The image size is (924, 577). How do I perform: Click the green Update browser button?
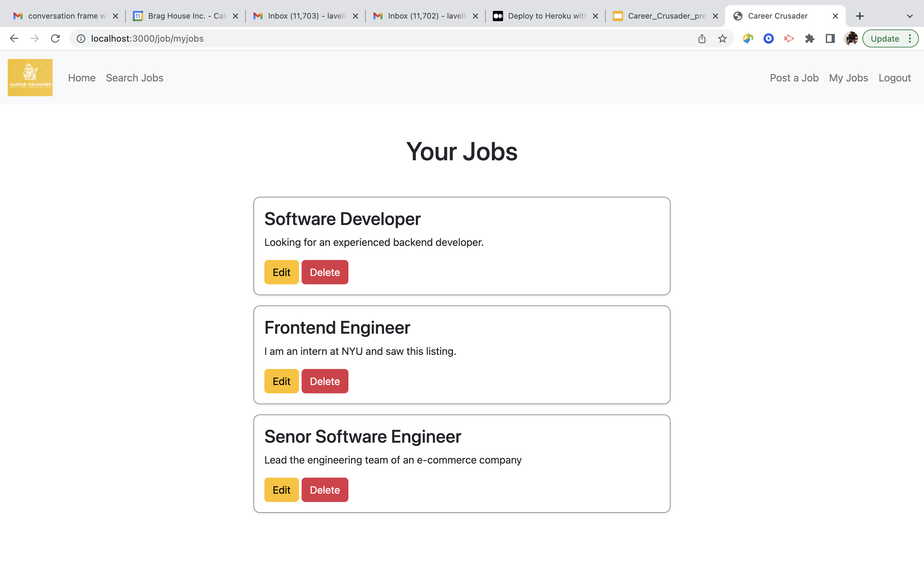[885, 38]
